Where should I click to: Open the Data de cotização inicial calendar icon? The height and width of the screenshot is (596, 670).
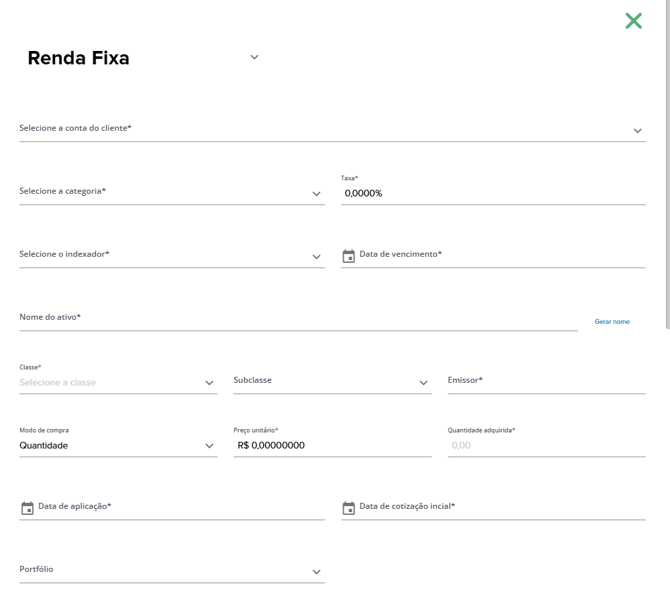click(x=349, y=508)
